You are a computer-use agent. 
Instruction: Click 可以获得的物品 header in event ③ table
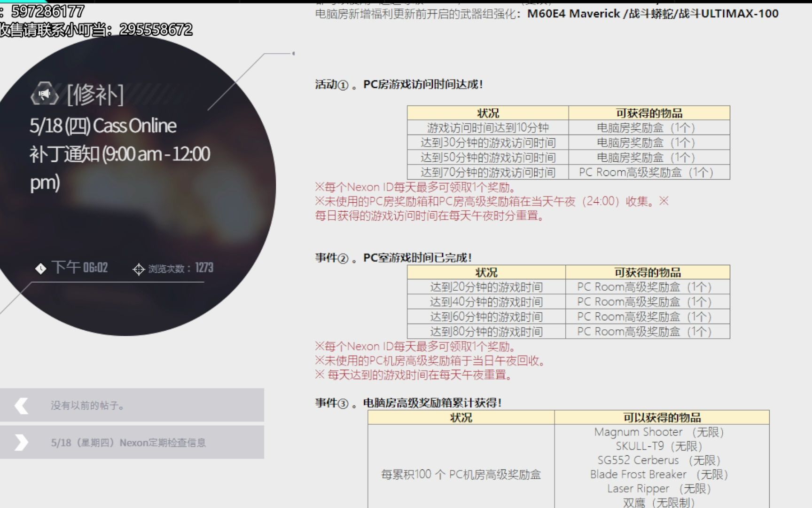[x=662, y=417]
